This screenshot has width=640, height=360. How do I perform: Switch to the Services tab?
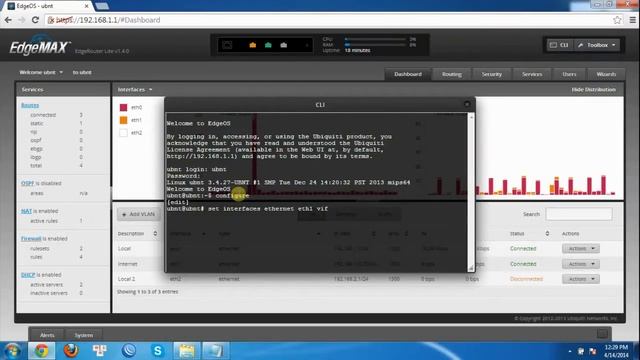pyautogui.click(x=532, y=74)
